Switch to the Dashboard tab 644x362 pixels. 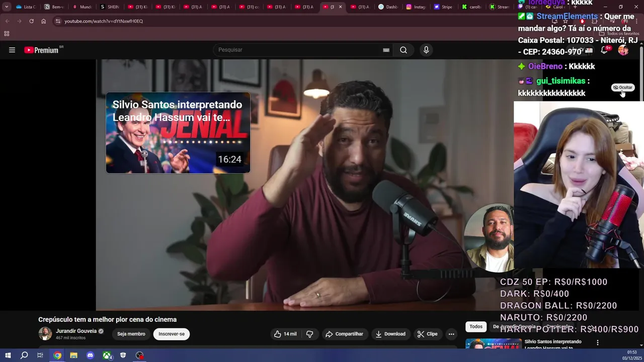388,7
